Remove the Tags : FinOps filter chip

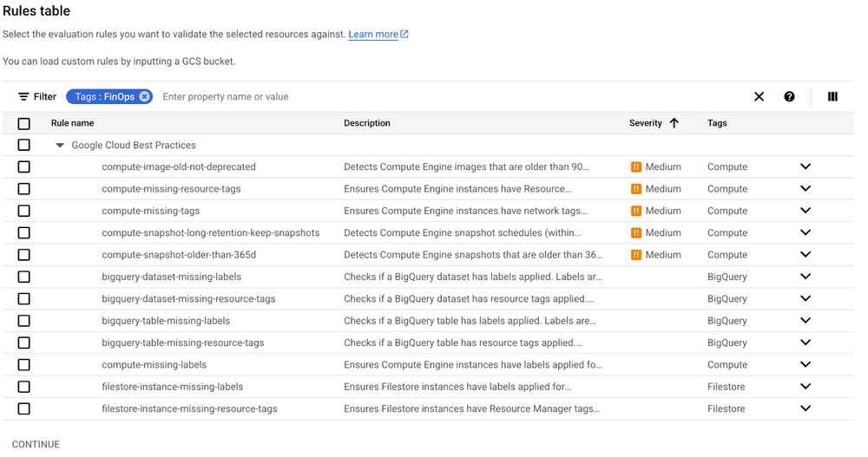(x=144, y=97)
